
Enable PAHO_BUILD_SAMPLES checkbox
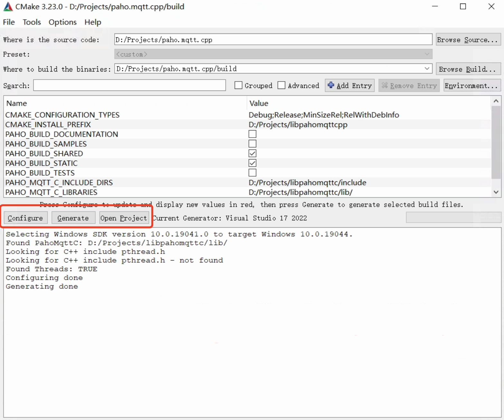(x=253, y=144)
